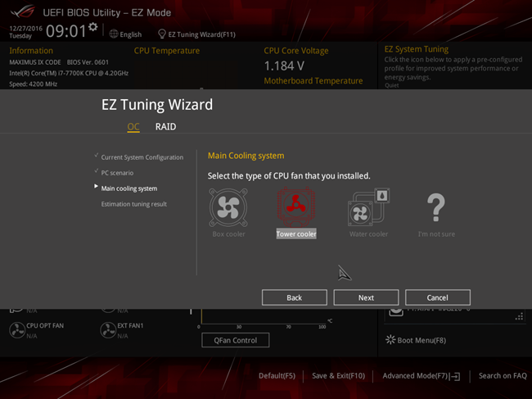Click the 12/27/2016 date text
Viewport: 532px width, 399px height.
26,28
